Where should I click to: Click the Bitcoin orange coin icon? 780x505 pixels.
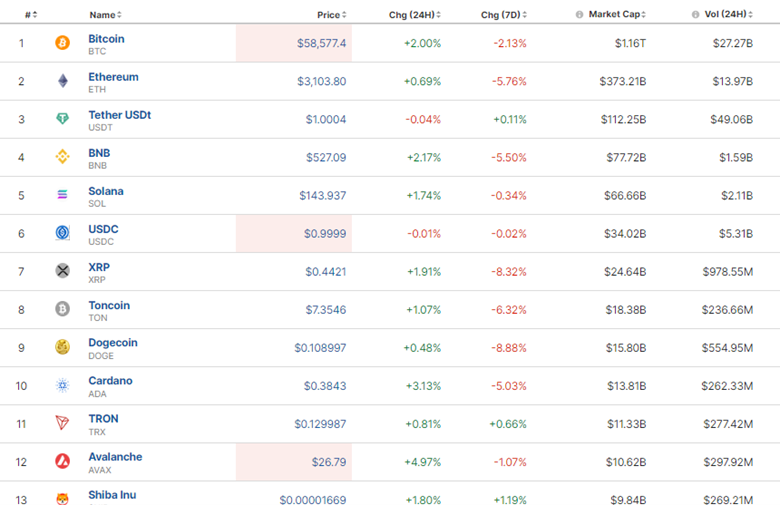[62, 43]
